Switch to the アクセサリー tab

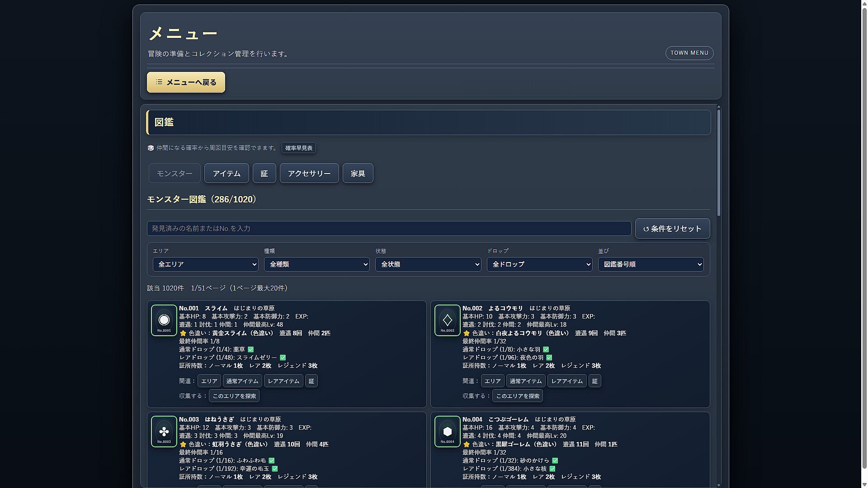click(x=309, y=174)
